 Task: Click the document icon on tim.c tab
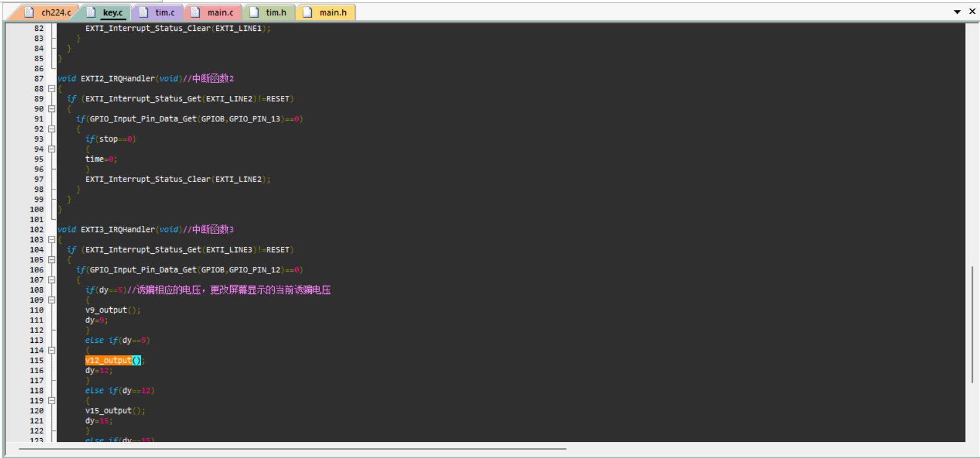pos(144,12)
